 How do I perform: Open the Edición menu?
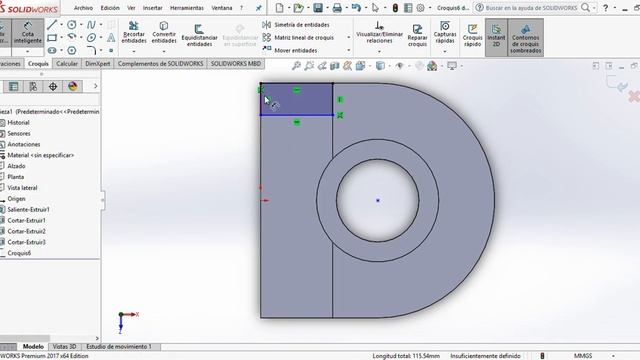coord(110,8)
